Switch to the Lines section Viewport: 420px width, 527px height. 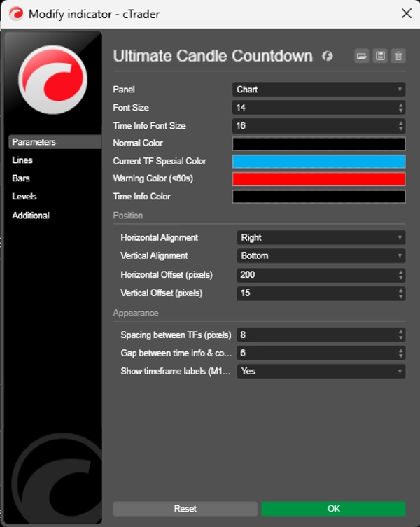22,160
